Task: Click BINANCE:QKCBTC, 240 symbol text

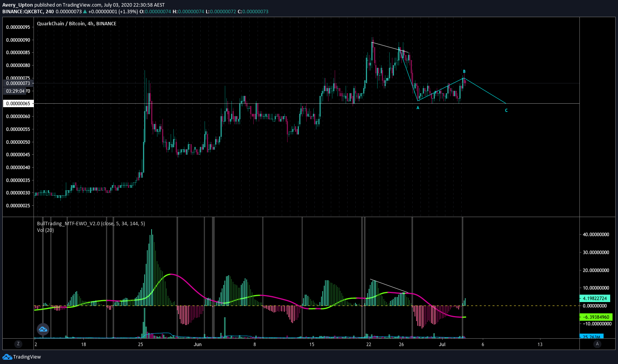Action: [x=28, y=11]
